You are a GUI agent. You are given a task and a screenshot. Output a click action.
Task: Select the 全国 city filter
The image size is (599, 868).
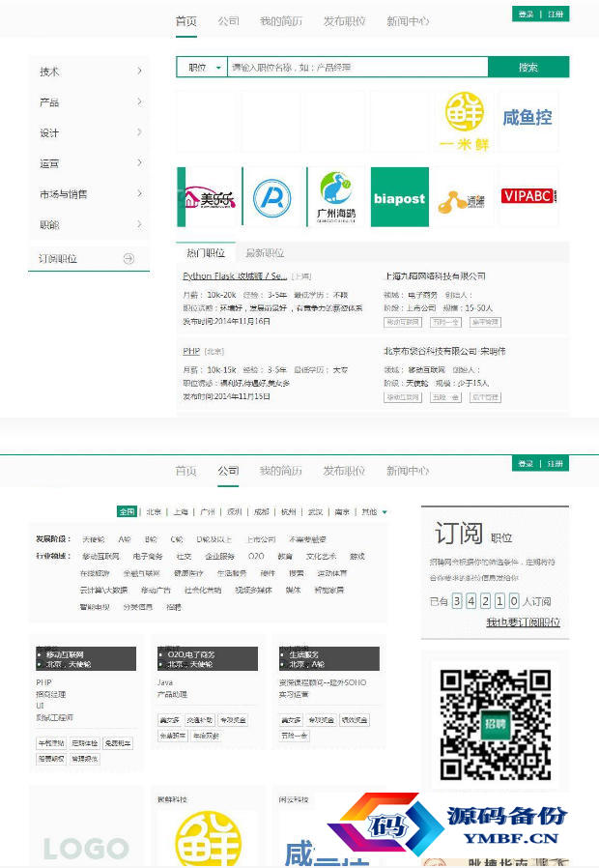(x=127, y=511)
